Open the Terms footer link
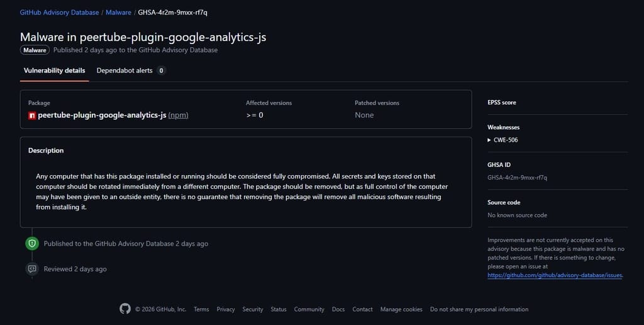This screenshot has height=325, width=644. point(201,309)
